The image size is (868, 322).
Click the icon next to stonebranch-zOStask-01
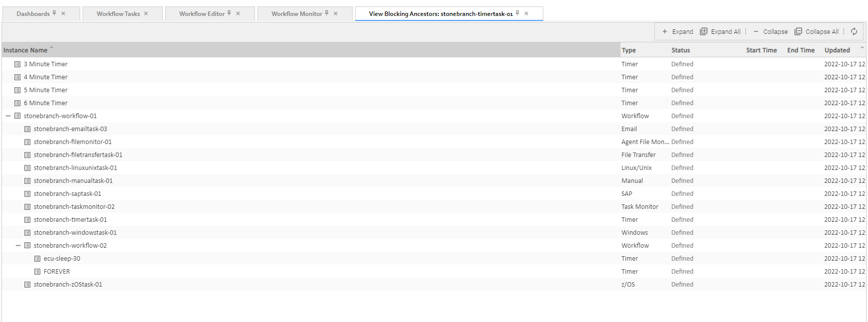pos(27,285)
